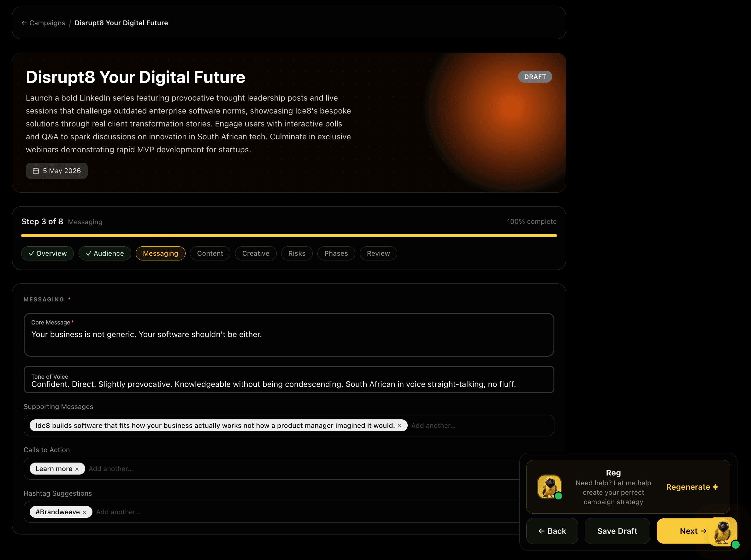Remove the Learn more call to action tag
This screenshot has height=560, width=751.
click(77, 469)
